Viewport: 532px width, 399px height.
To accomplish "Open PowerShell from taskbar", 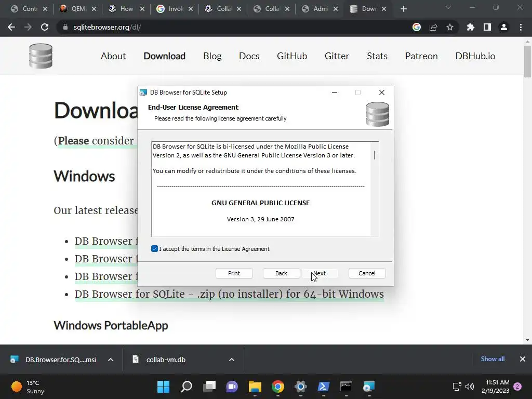I will [323, 387].
